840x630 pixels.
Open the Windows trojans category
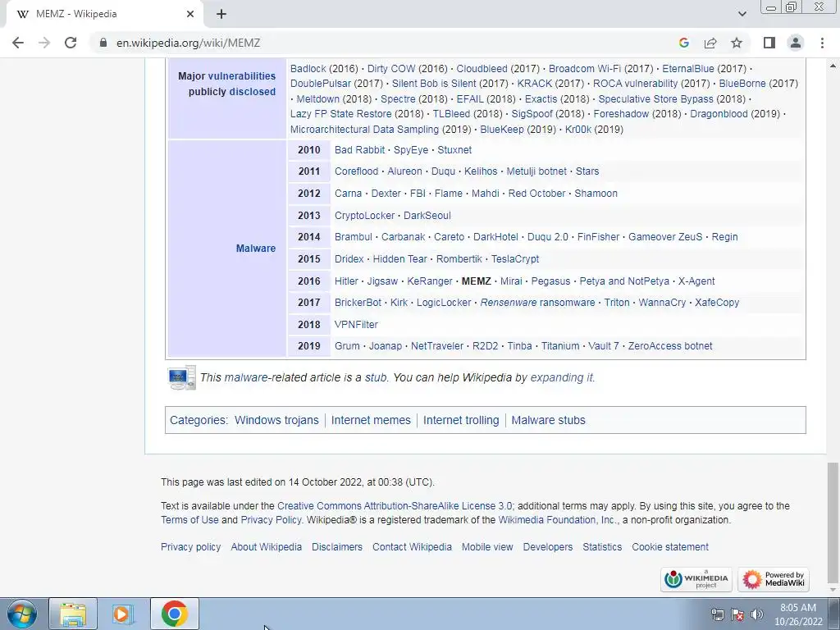click(276, 421)
